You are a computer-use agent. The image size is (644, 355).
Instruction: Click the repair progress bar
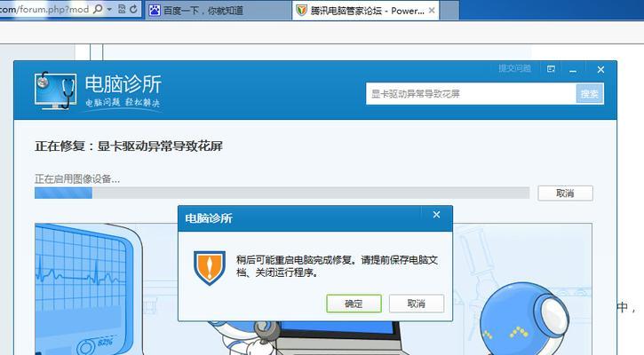coord(282,193)
